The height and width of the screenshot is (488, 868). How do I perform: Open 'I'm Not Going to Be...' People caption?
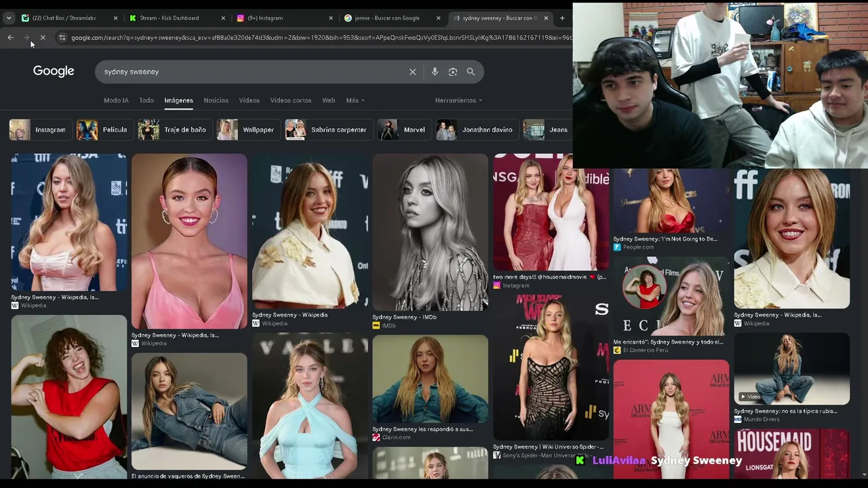[x=665, y=239]
